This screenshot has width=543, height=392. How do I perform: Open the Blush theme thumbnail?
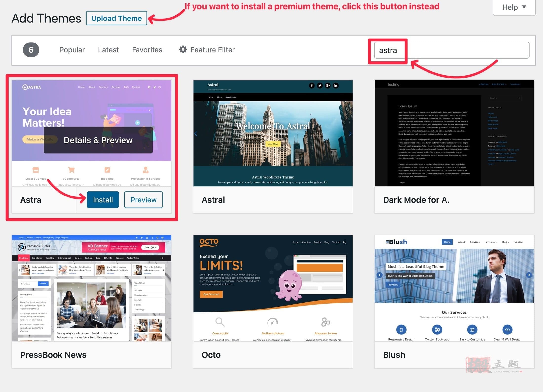[x=454, y=288]
